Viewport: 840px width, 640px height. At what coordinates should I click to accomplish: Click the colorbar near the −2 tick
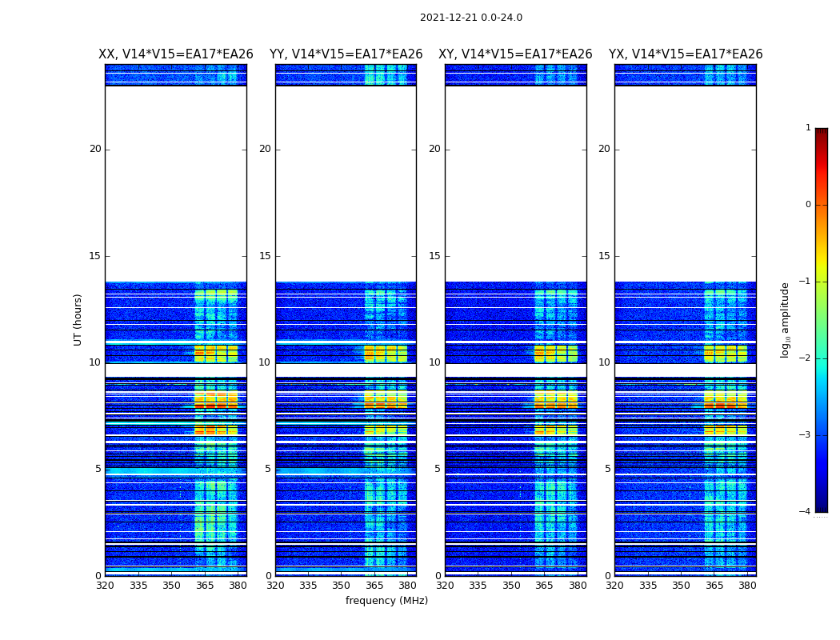[822, 358]
